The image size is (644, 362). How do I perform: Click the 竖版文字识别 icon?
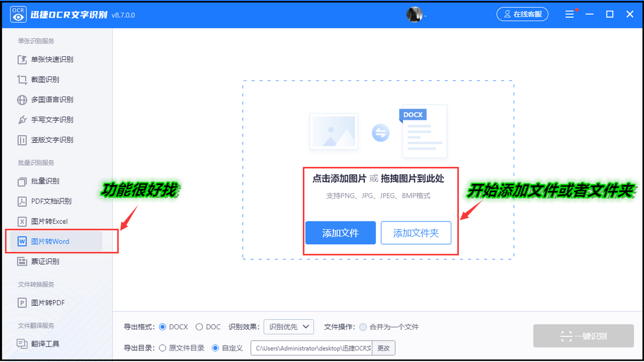click(x=22, y=140)
